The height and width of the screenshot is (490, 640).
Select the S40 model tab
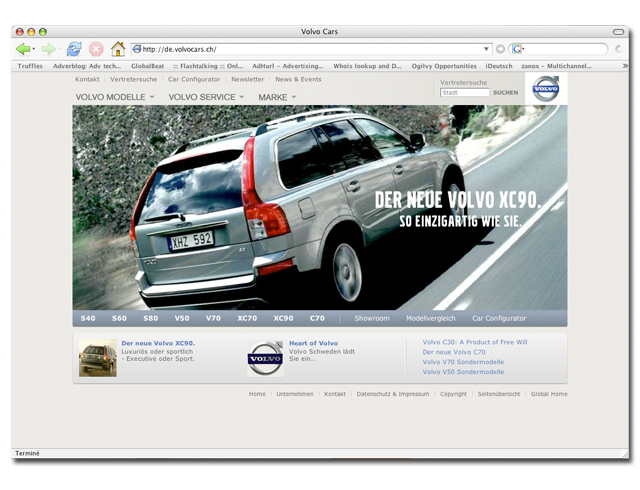point(88,318)
